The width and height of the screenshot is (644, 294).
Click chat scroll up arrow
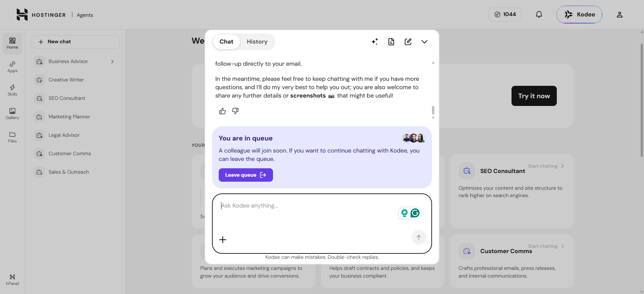[x=433, y=63]
